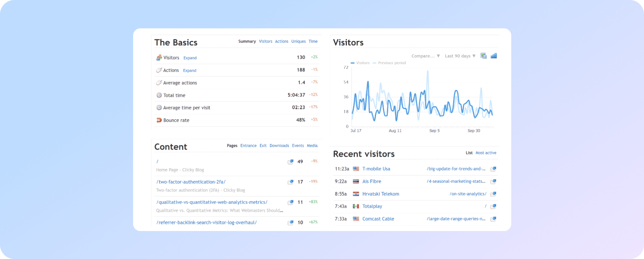
Task: Open the Compare... dropdown
Action: click(426, 56)
